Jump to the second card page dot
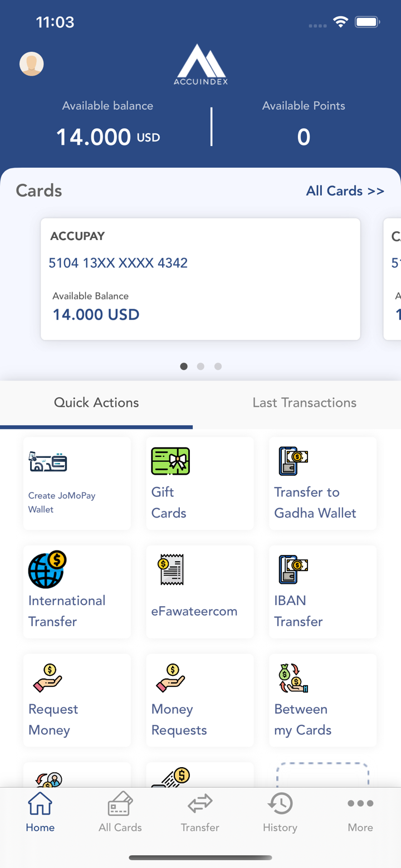Viewport: 401px width, 868px height. click(200, 366)
